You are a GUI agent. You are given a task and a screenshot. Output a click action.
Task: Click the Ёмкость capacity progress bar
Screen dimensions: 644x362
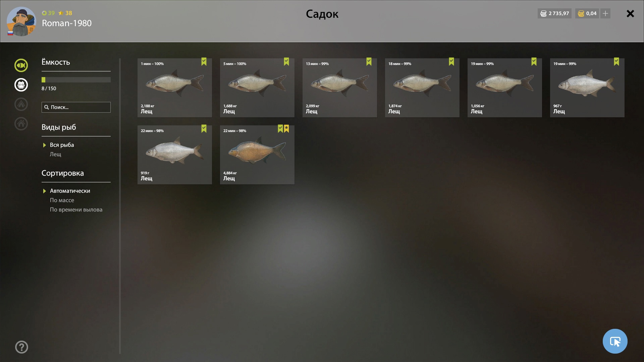76,80
